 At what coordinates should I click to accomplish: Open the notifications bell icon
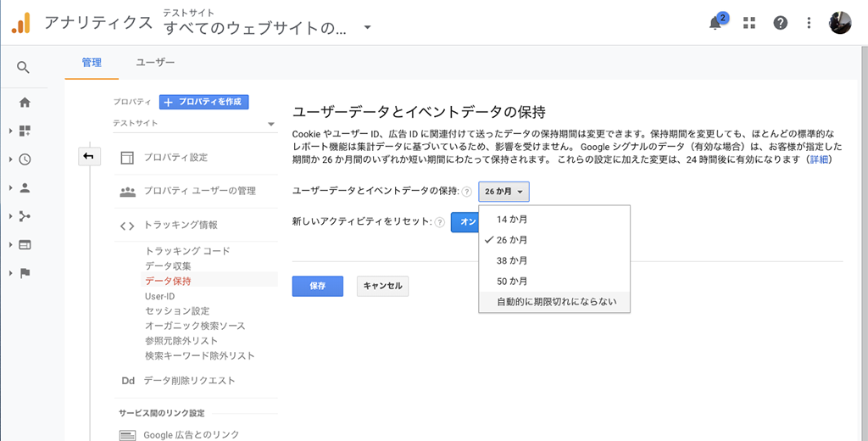[715, 23]
